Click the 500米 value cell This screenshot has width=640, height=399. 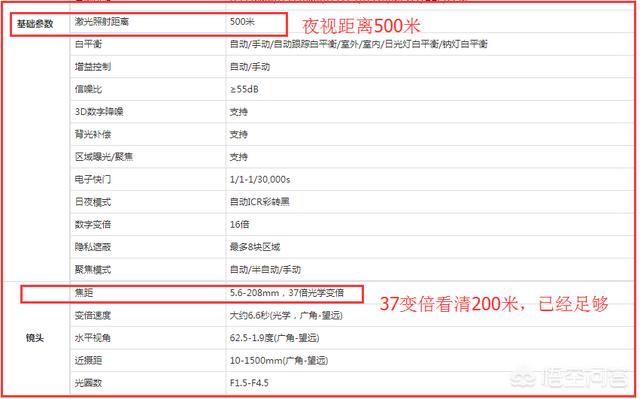(242, 22)
